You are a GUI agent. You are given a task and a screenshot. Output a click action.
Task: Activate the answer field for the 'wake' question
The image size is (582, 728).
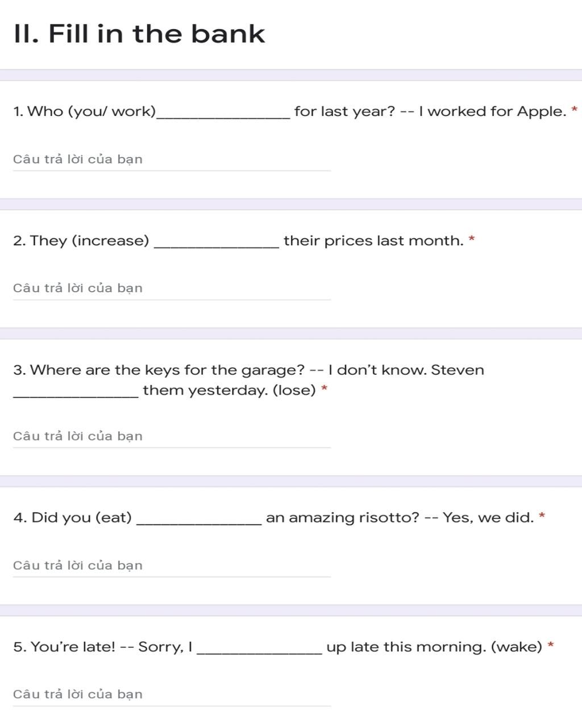click(x=172, y=695)
